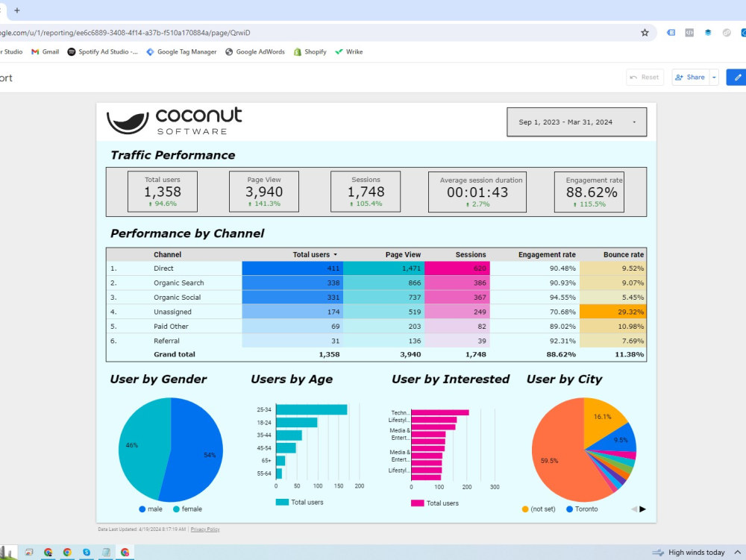Click the male legend color dot
746x560 pixels.
[x=142, y=509]
